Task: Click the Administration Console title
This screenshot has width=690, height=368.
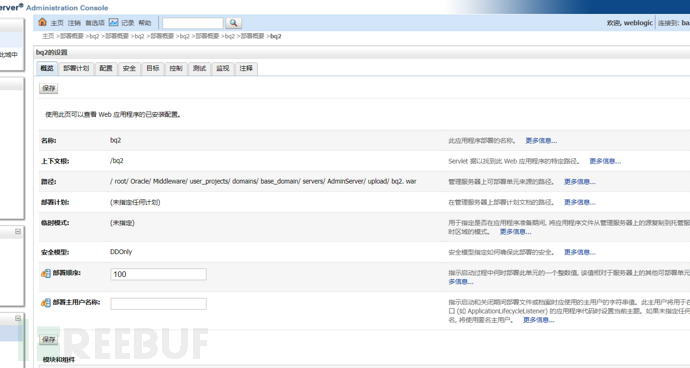Action: click(x=67, y=7)
